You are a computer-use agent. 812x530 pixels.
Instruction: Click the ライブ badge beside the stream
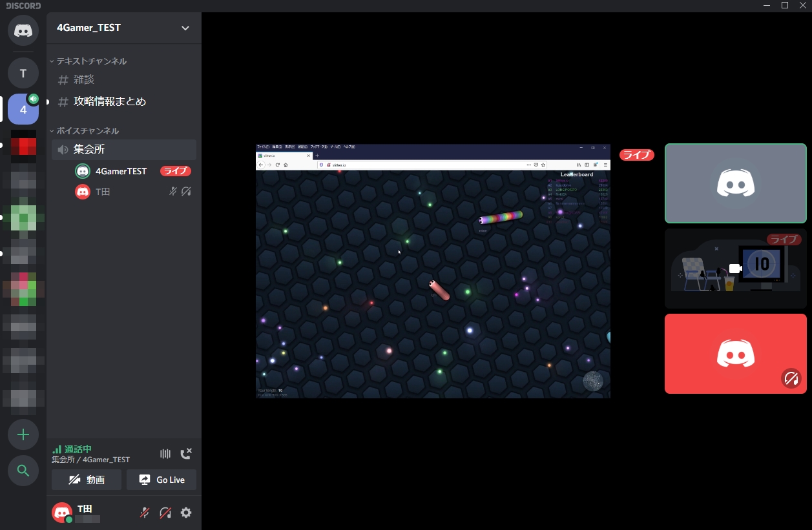637,155
